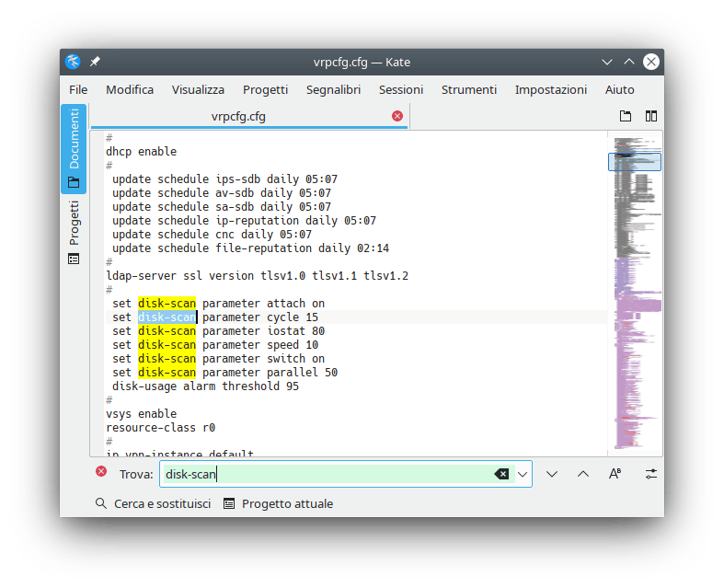Expand the Trova search history dropdown
This screenshot has width=724, height=588.
(523, 474)
